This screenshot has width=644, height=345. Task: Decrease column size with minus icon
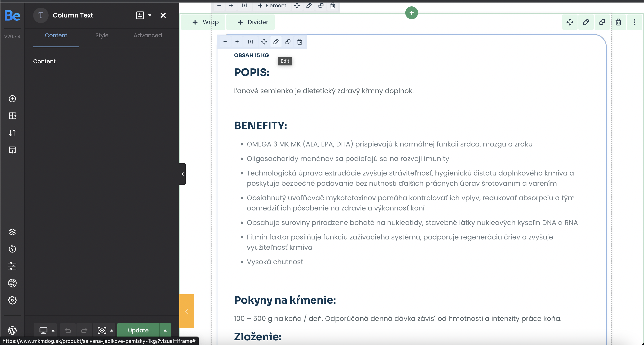click(x=225, y=42)
